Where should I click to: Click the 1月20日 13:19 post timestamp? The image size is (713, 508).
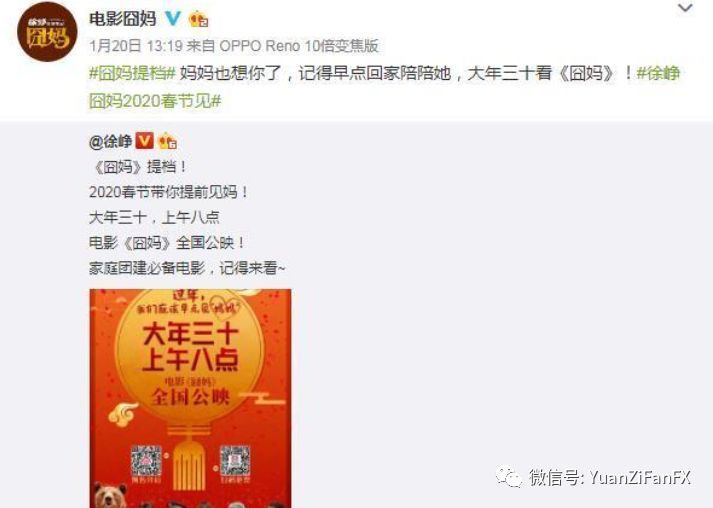point(136,45)
